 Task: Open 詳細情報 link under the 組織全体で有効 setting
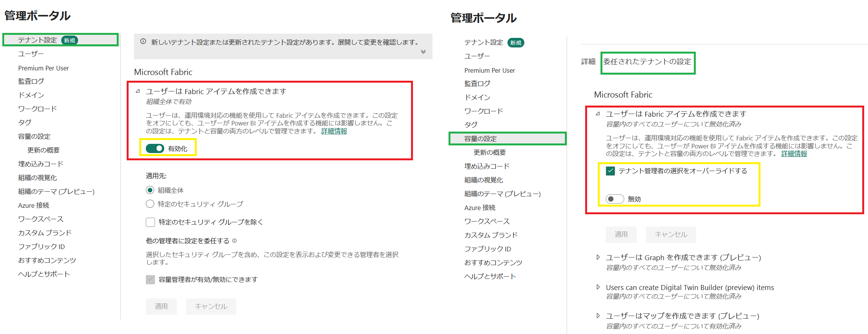(334, 131)
